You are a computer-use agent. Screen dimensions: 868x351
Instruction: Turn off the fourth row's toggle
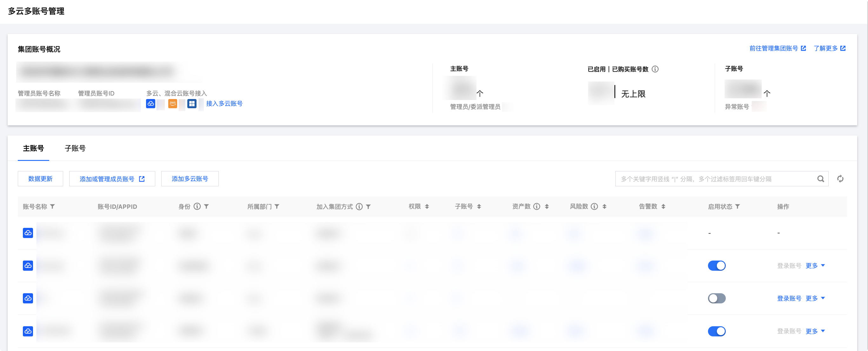pyautogui.click(x=716, y=331)
